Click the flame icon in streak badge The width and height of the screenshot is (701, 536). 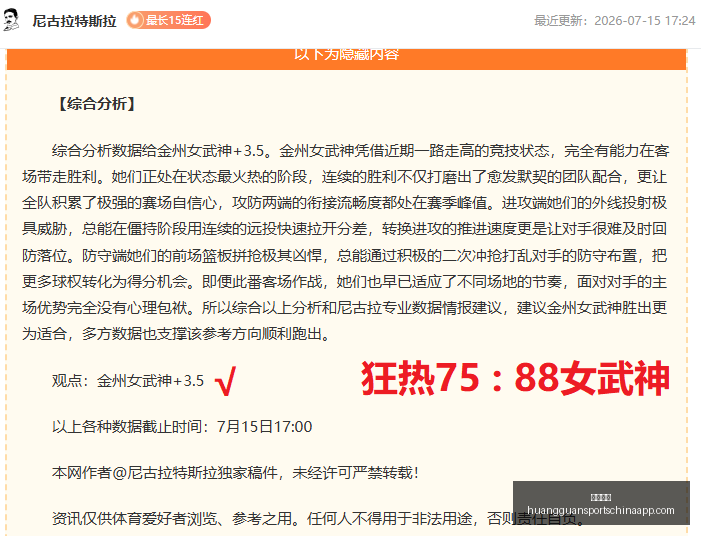pyautogui.click(x=135, y=20)
